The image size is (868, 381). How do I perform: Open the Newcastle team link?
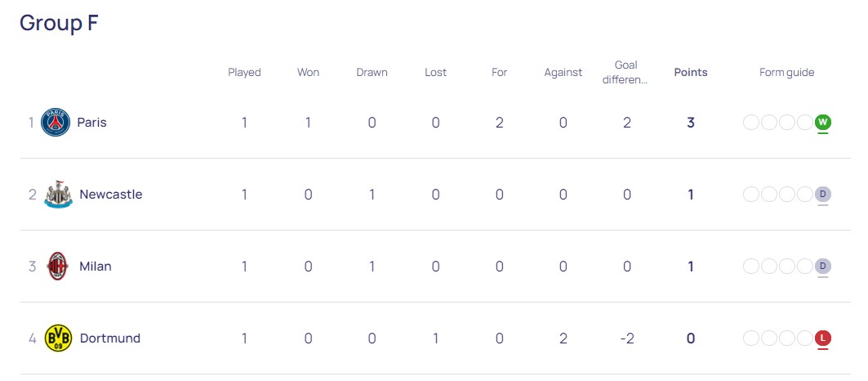pos(111,195)
